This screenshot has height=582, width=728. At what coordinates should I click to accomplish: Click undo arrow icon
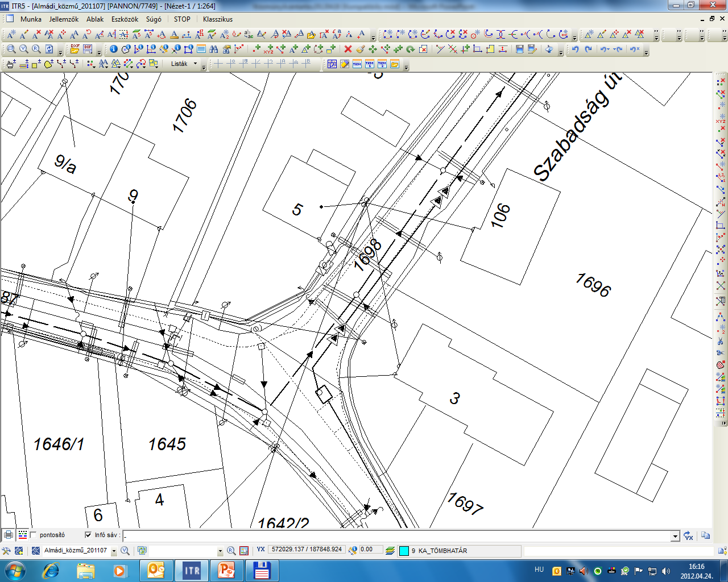point(575,49)
